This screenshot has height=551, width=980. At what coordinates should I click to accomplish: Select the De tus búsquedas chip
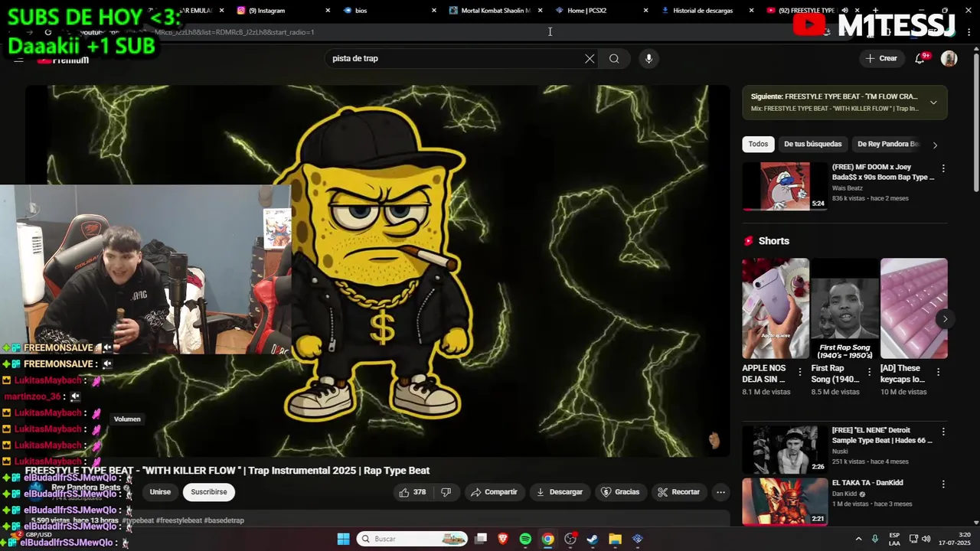[x=812, y=144]
